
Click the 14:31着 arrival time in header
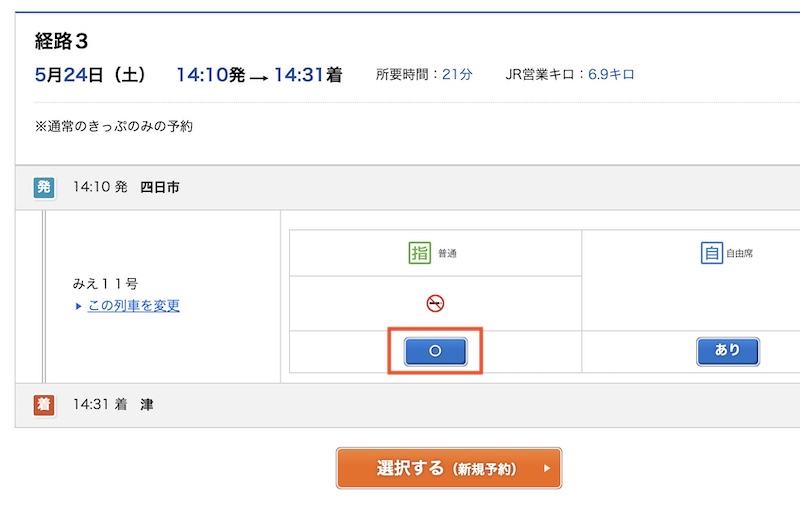pyautogui.click(x=308, y=75)
